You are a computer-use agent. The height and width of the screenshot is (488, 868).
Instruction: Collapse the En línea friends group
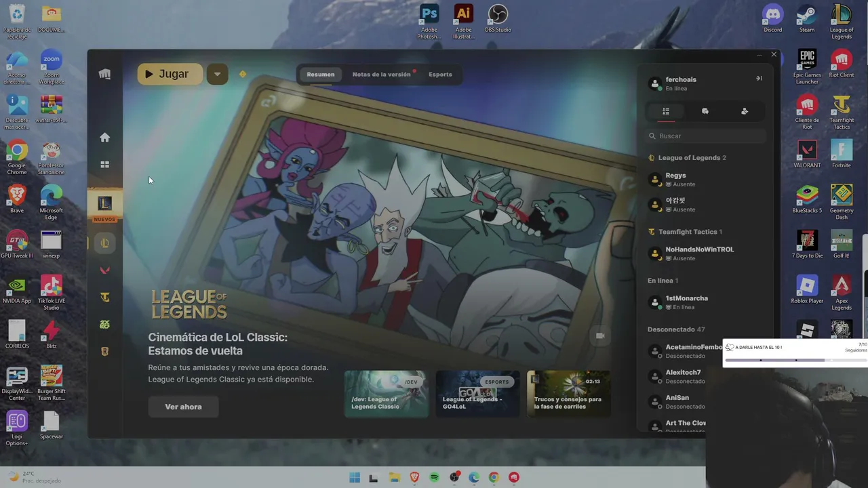663,281
